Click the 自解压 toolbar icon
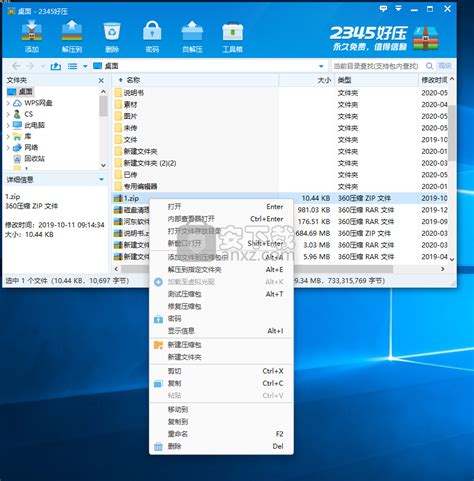Image resolution: width=474 pixels, height=481 pixels. click(x=192, y=31)
